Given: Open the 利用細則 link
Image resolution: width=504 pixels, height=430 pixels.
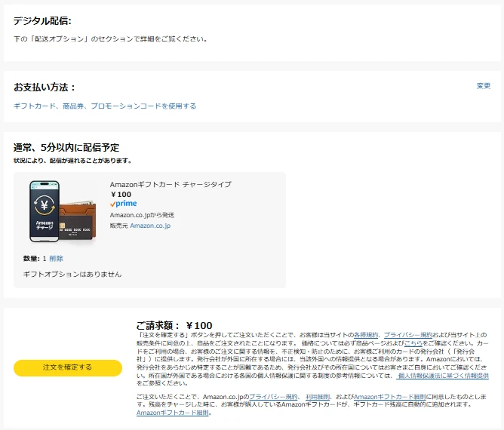Looking at the screenshot, I should [318, 397].
